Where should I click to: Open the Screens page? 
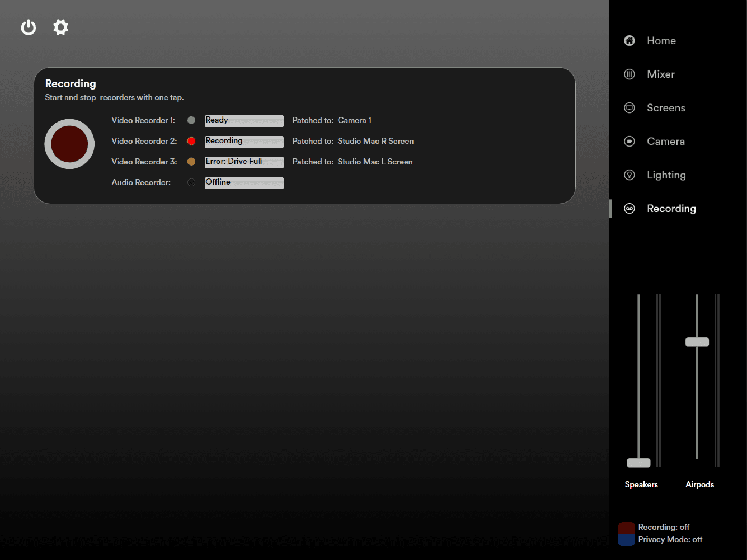pos(666,107)
